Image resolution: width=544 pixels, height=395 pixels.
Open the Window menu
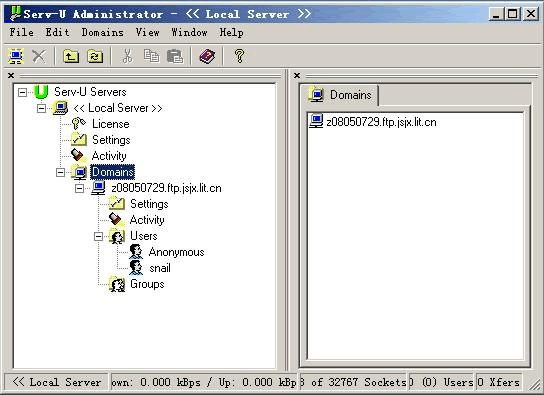pyautogui.click(x=189, y=33)
